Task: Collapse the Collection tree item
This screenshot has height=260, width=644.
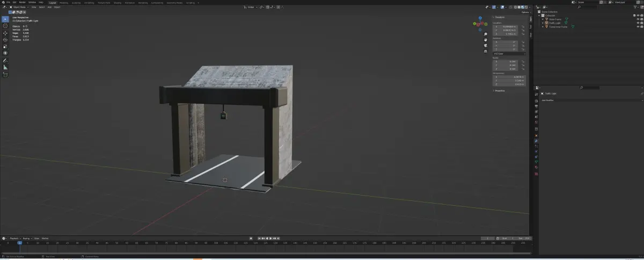Action: click(x=539, y=16)
